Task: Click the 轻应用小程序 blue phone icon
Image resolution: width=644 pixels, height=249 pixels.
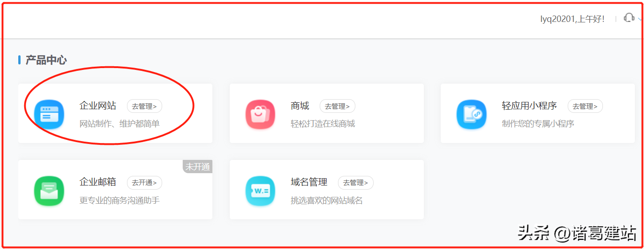Action: point(471,114)
